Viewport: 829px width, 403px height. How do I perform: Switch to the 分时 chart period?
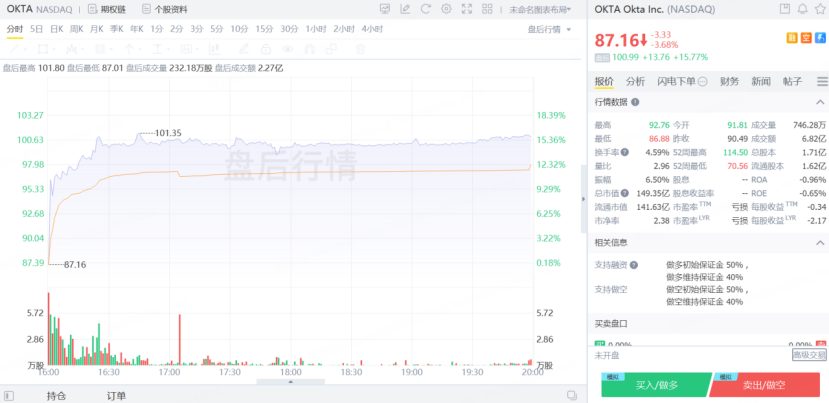(x=14, y=29)
